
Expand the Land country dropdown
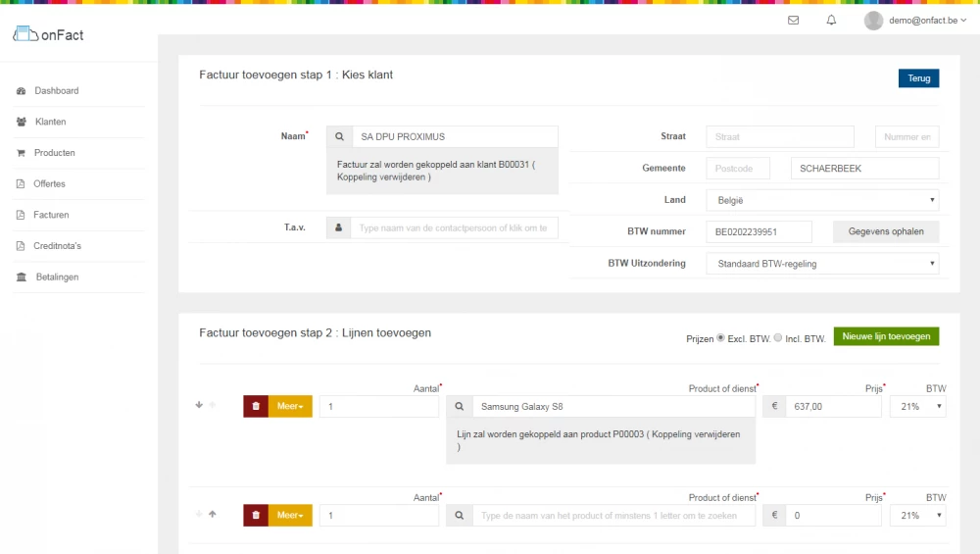[x=821, y=200]
